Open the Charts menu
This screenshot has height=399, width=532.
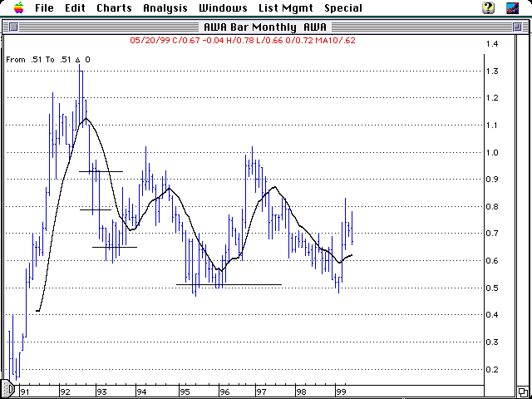tap(114, 7)
